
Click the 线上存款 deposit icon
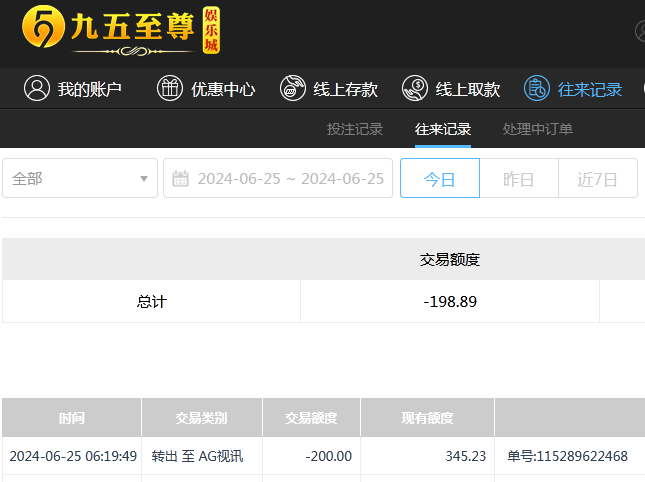293,88
